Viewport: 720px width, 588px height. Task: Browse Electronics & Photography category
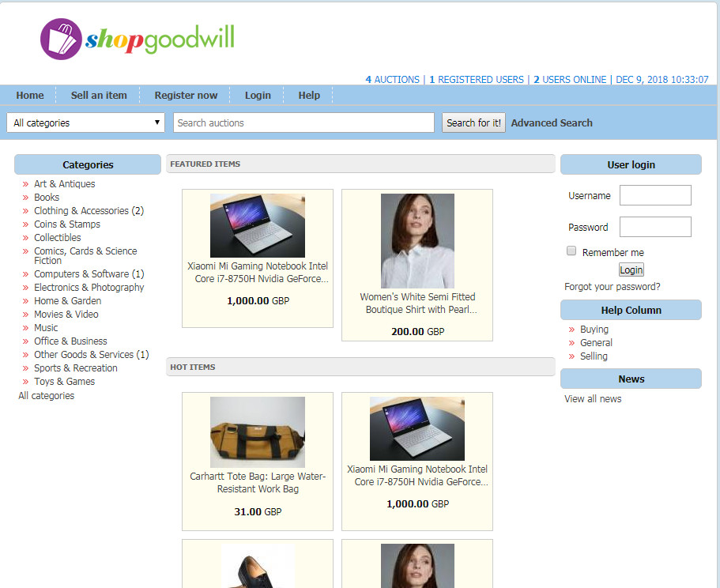(89, 287)
